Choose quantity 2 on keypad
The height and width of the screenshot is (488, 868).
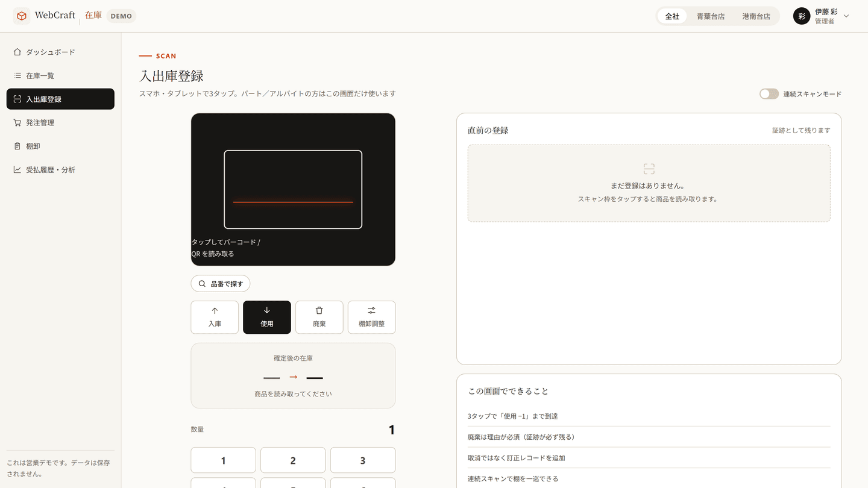(x=293, y=460)
